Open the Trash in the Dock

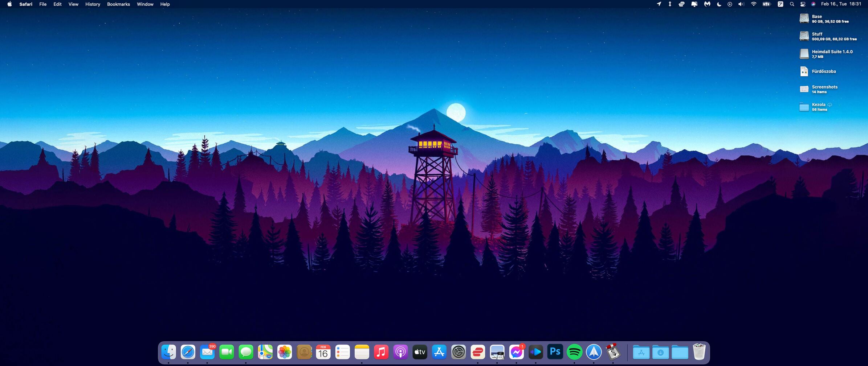(x=699, y=352)
